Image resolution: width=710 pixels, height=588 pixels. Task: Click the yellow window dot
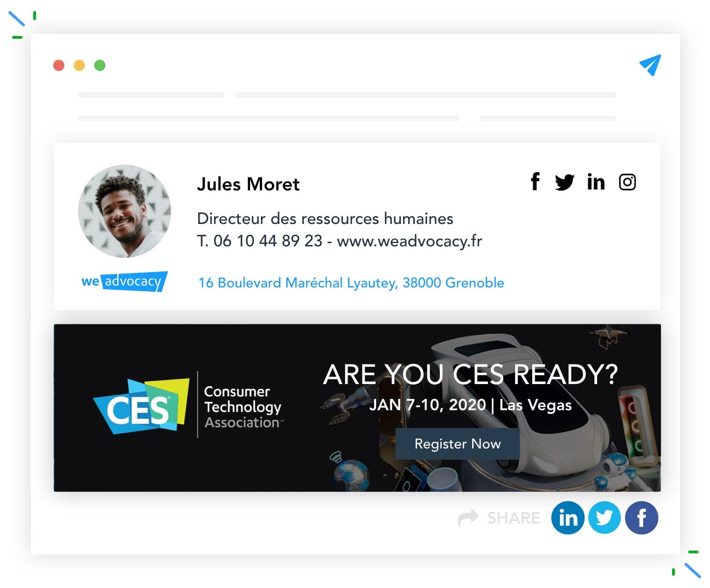tap(79, 65)
